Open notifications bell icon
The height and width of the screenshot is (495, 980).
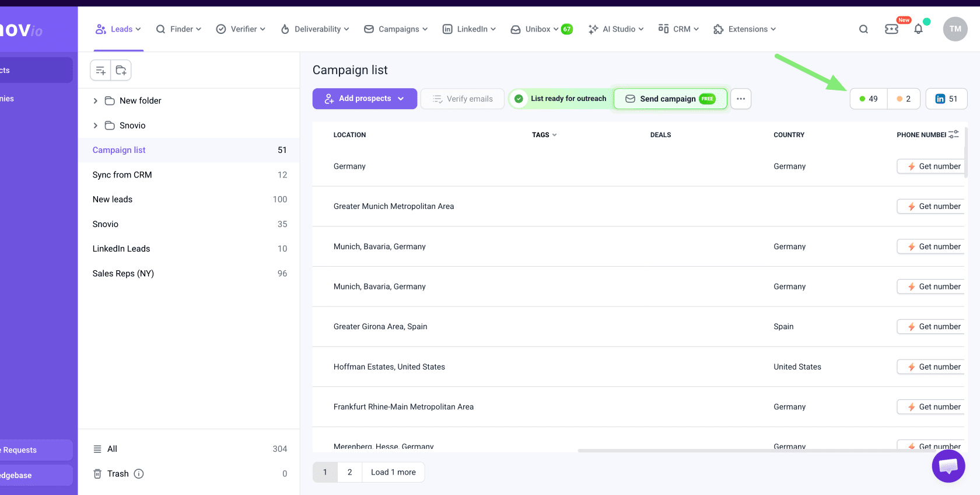[x=918, y=29]
